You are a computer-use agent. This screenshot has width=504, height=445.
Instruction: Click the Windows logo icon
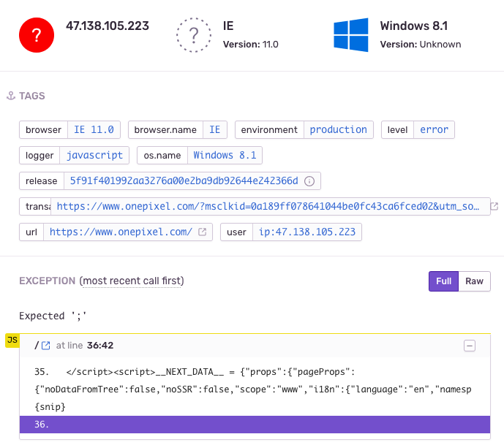point(350,35)
